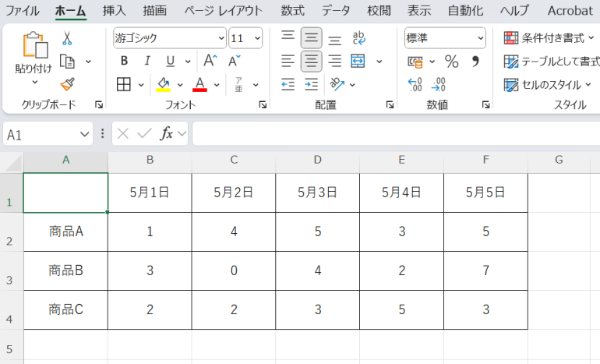Toggle Underline formatting

[x=171, y=61]
